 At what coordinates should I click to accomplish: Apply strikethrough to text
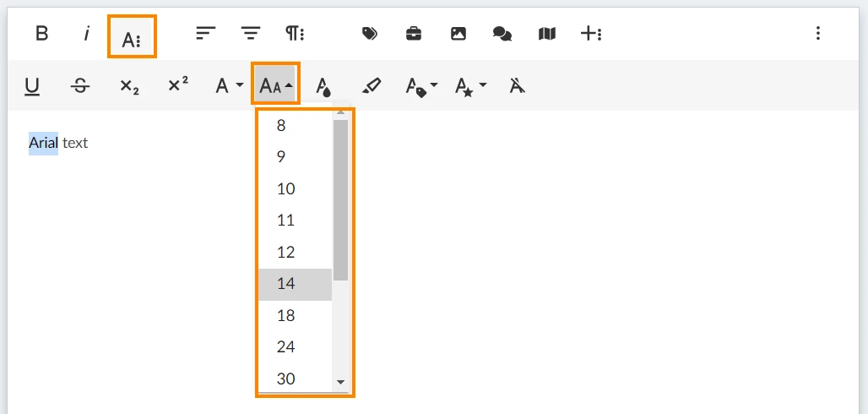click(x=81, y=86)
